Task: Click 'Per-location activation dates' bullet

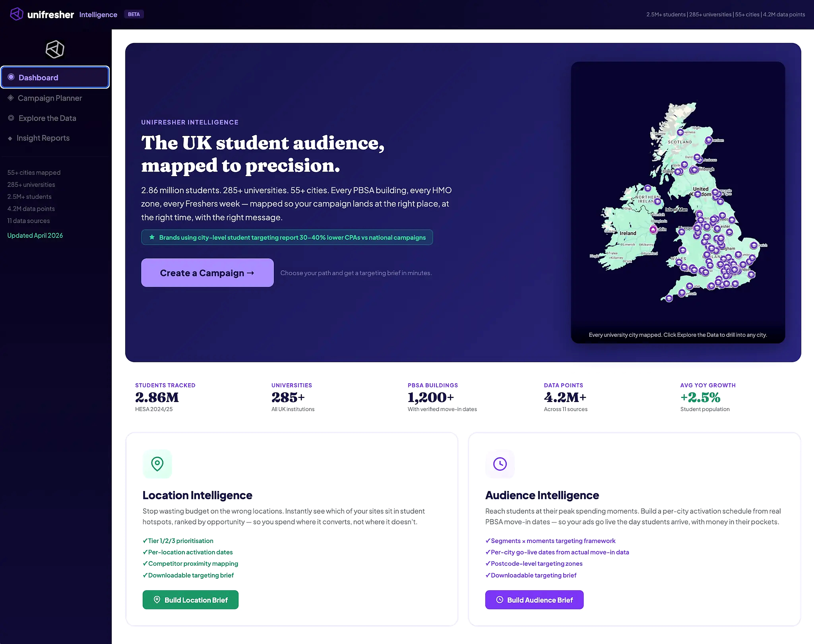Action: tap(188, 552)
